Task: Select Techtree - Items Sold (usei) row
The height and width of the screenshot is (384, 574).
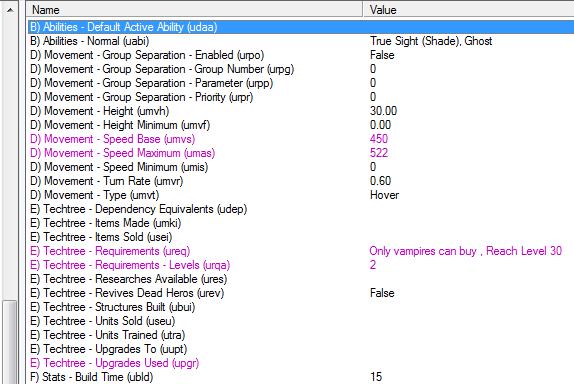Action: [x=301, y=237]
